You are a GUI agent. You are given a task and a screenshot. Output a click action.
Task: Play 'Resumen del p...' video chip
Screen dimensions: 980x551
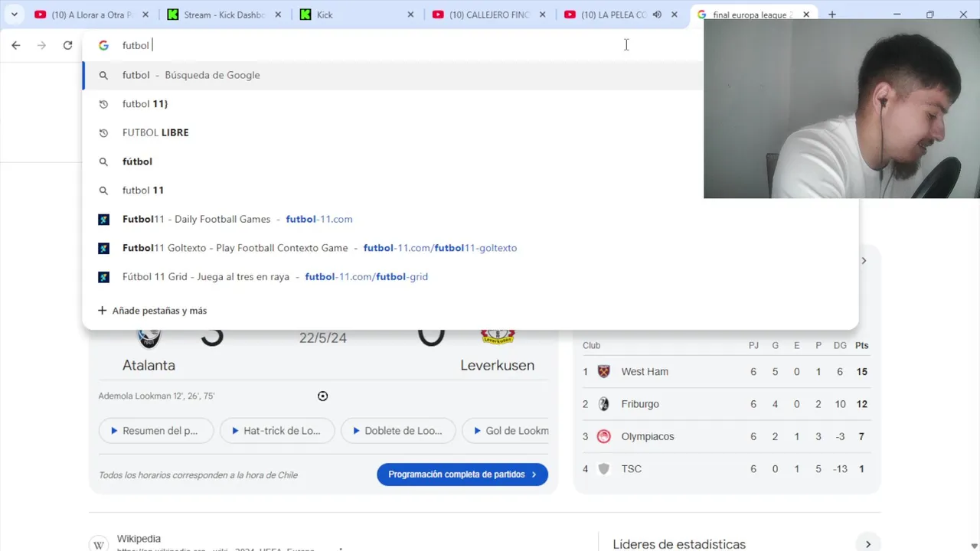click(x=156, y=431)
